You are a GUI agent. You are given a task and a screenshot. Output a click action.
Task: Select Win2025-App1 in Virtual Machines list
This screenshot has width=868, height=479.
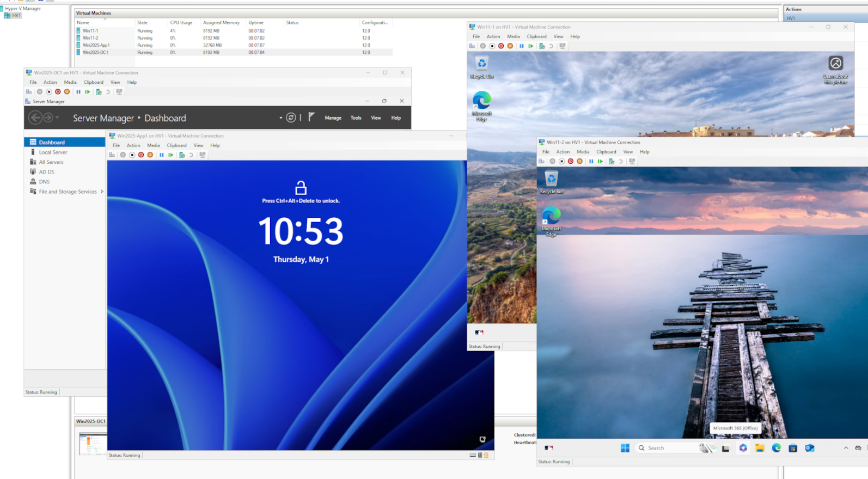(96, 45)
